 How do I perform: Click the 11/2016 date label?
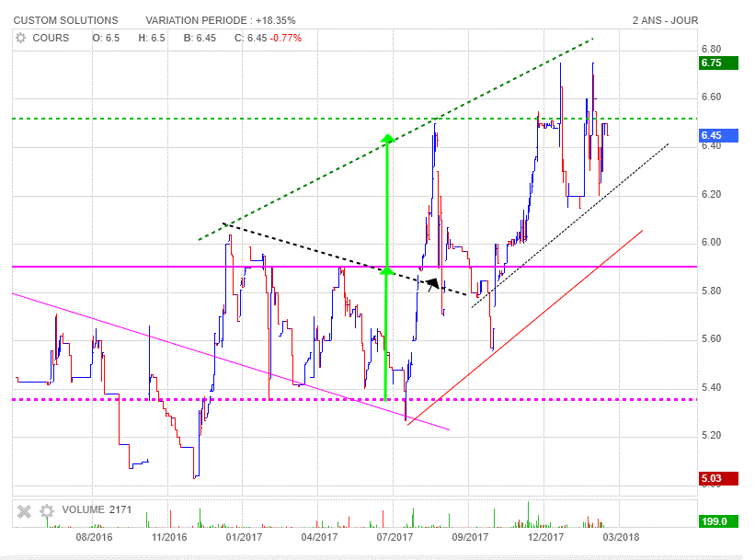169,537
